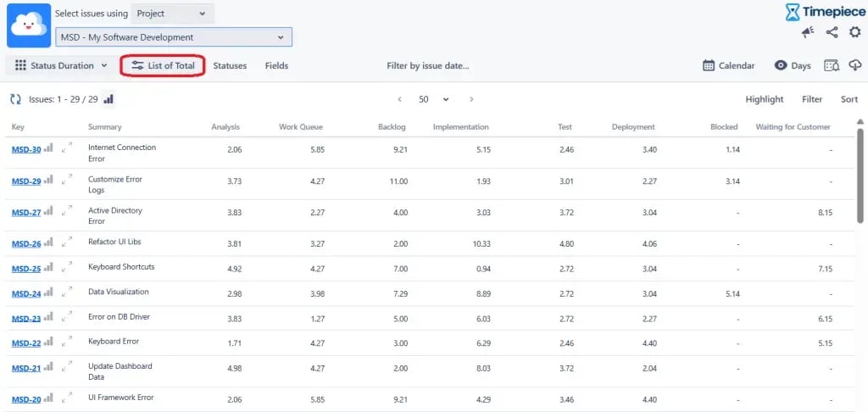Expand the MSD - My Software Development dropdown

coord(174,37)
